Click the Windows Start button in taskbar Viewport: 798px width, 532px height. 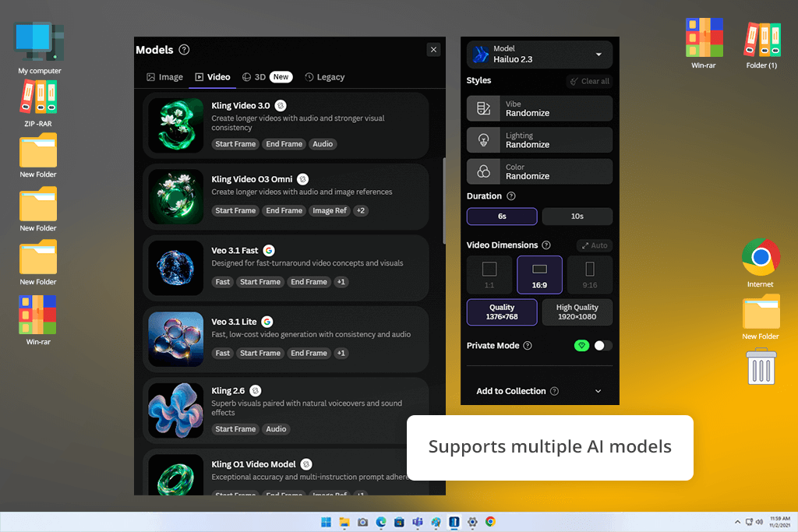coord(327,522)
